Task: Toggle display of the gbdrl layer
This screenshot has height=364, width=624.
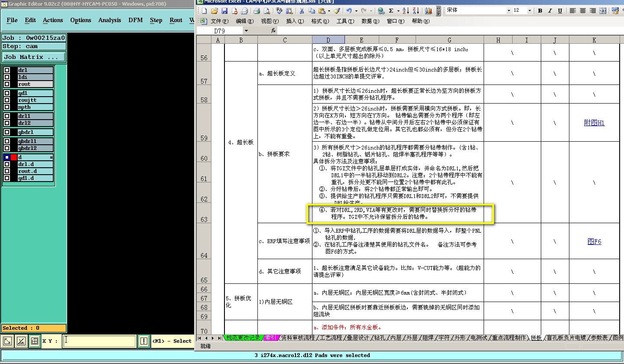Action: pos(7,132)
